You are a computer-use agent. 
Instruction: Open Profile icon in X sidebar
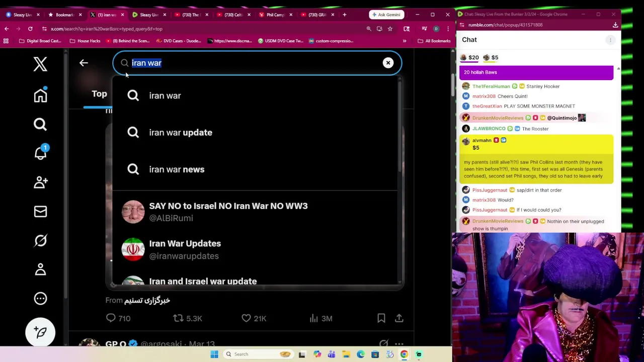[40, 269]
